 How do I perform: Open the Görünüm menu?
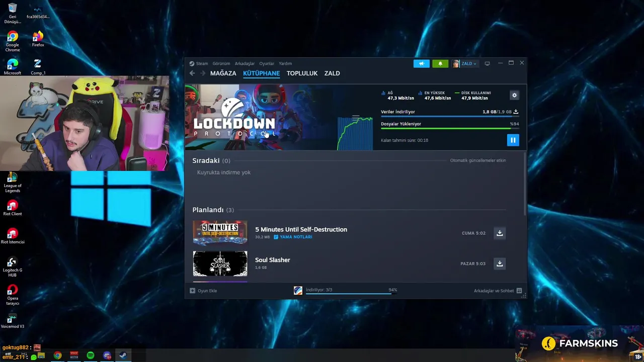click(221, 63)
